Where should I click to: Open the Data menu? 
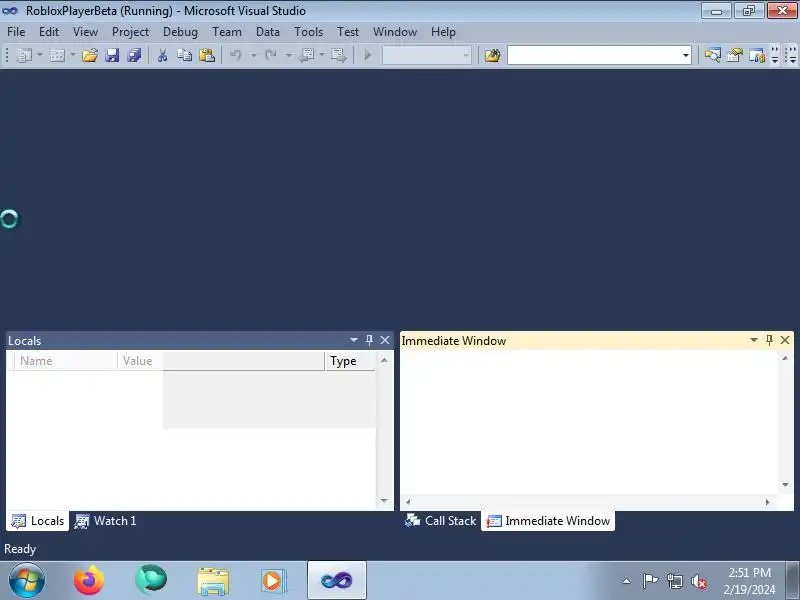coord(268,32)
